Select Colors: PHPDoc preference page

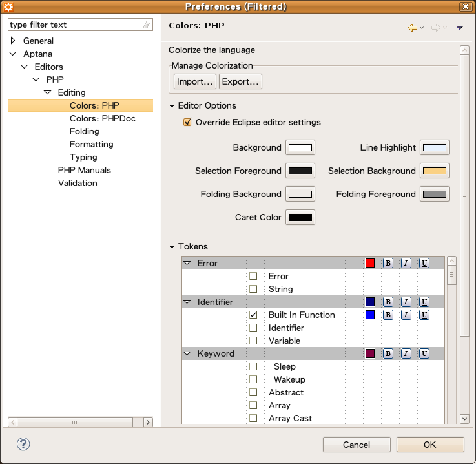click(x=103, y=118)
